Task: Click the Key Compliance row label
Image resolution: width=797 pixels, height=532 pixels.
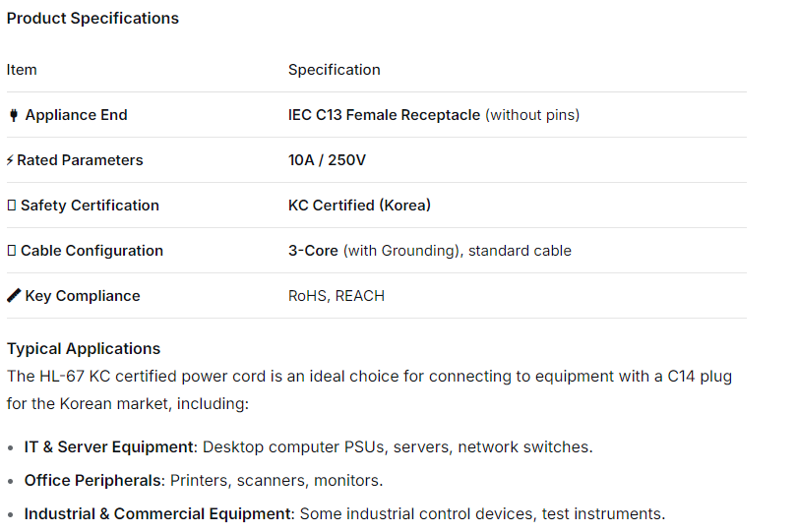Action: (83, 296)
